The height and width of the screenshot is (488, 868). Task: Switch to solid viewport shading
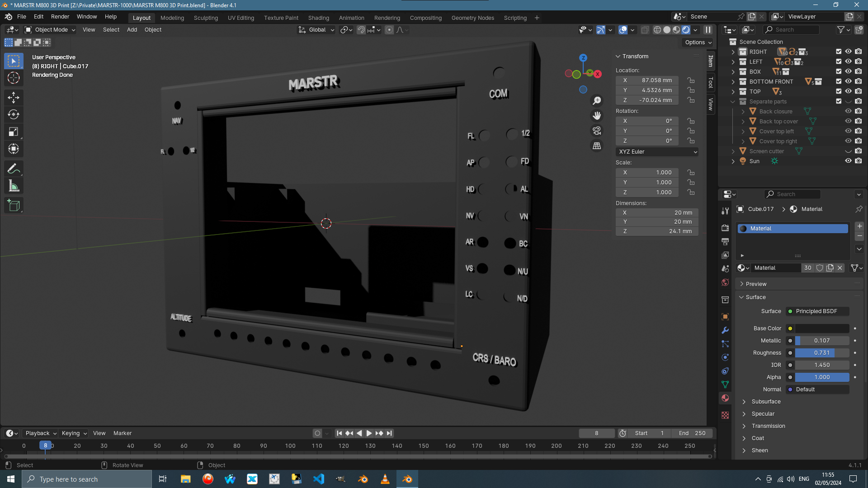(x=667, y=30)
